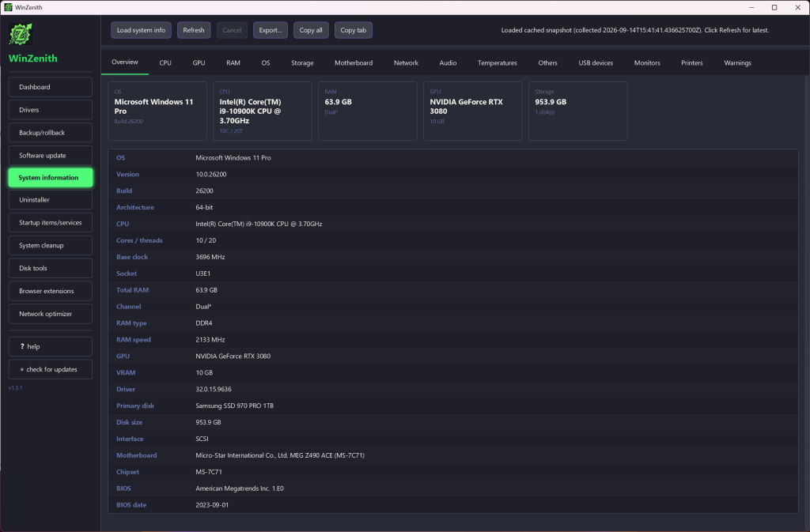The image size is (810, 532).
Task: Open the Uninstaller tool
Action: click(51, 200)
